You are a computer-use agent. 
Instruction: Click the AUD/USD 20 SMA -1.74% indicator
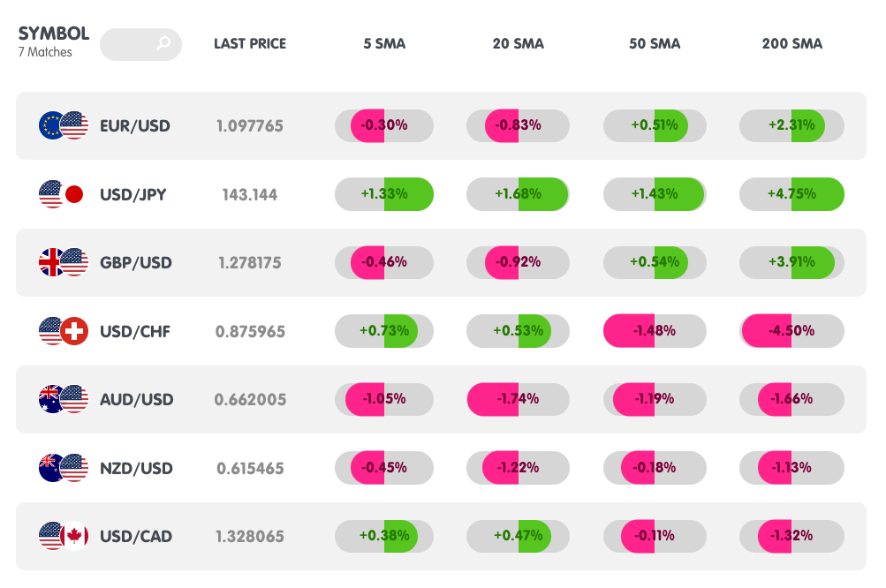tap(518, 399)
